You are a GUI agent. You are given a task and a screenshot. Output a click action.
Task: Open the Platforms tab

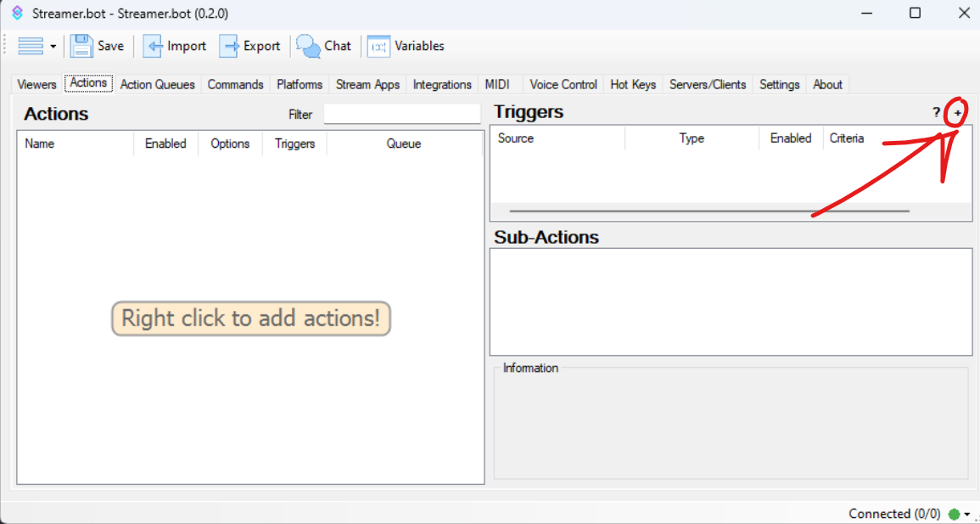point(300,84)
